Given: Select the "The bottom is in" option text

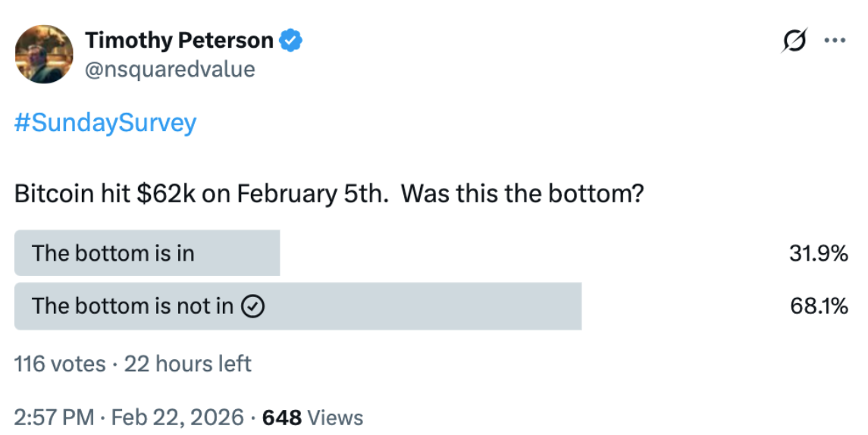Looking at the screenshot, I should [113, 253].
